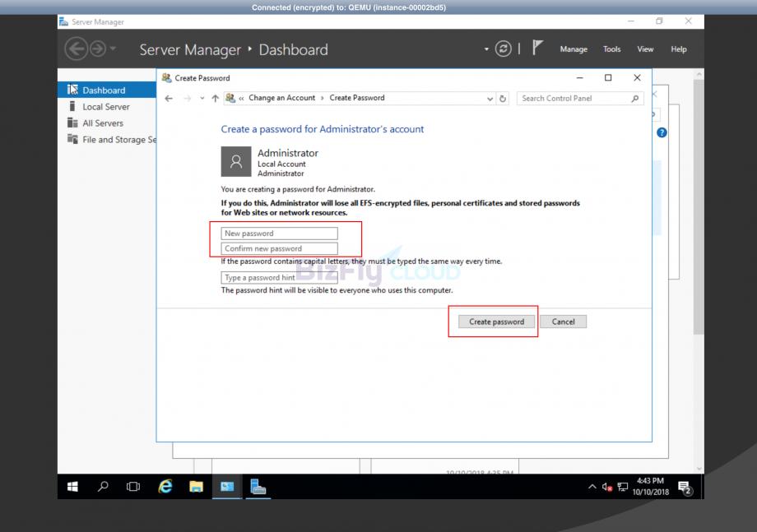Image resolution: width=757 pixels, height=532 pixels.
Task: Open the taskbar clock and date
Action: 650,487
